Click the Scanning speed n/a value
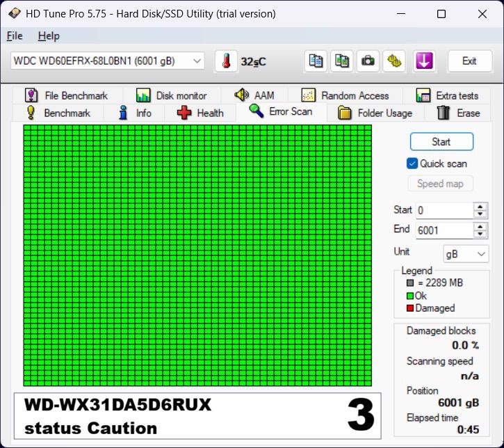Viewport: 504px width, 448px height. coord(470,376)
